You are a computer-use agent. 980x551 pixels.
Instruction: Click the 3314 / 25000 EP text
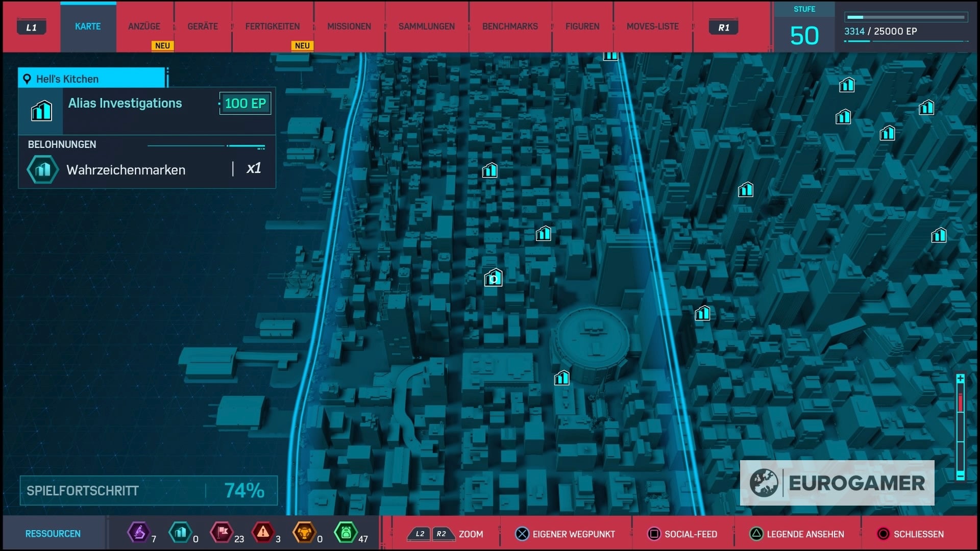coord(880,31)
